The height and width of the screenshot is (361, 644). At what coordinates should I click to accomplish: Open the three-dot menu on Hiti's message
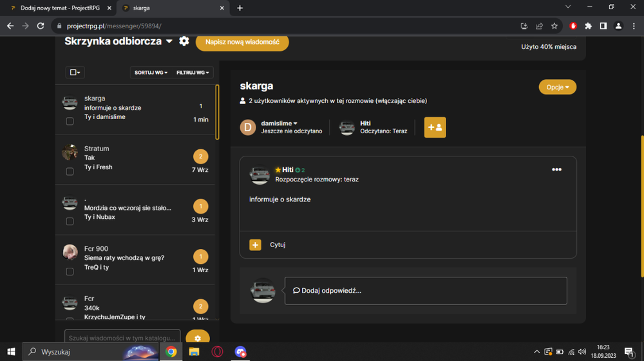556,169
